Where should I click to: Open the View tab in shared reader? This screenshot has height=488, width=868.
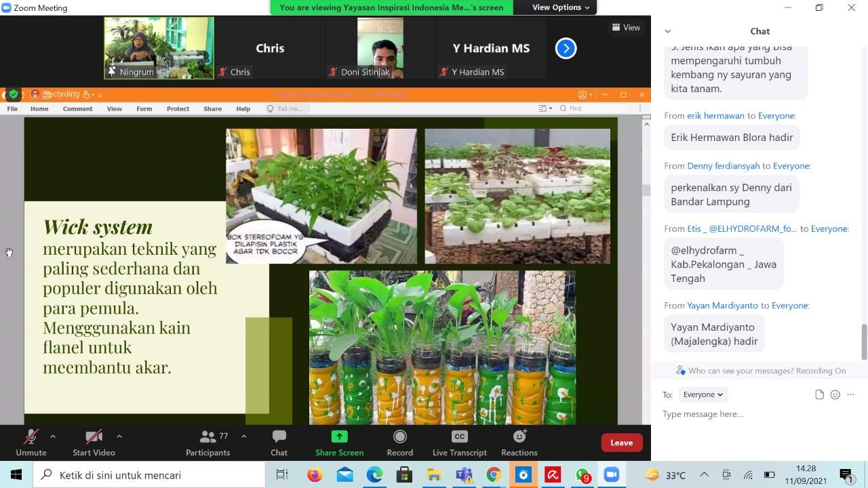click(x=115, y=108)
